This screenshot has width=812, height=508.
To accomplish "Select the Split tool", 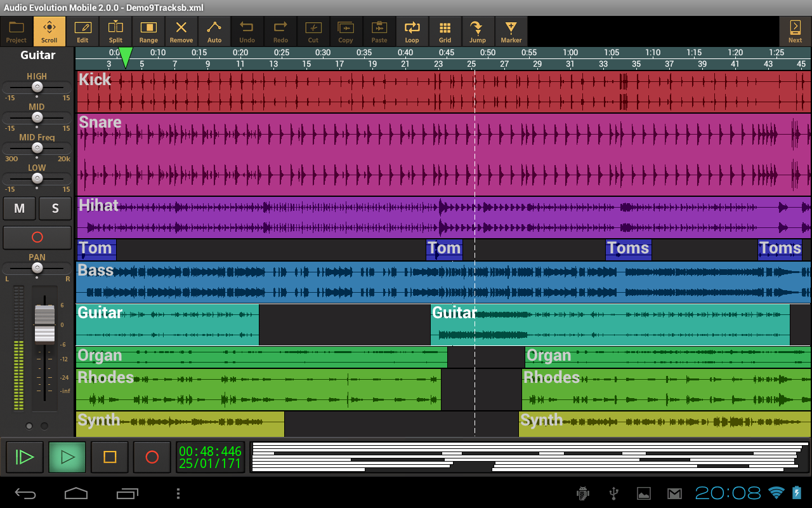I will pyautogui.click(x=115, y=30).
